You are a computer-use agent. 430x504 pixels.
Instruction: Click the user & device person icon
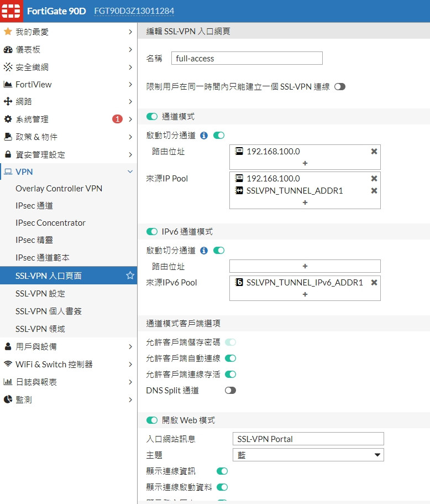coord(8,346)
